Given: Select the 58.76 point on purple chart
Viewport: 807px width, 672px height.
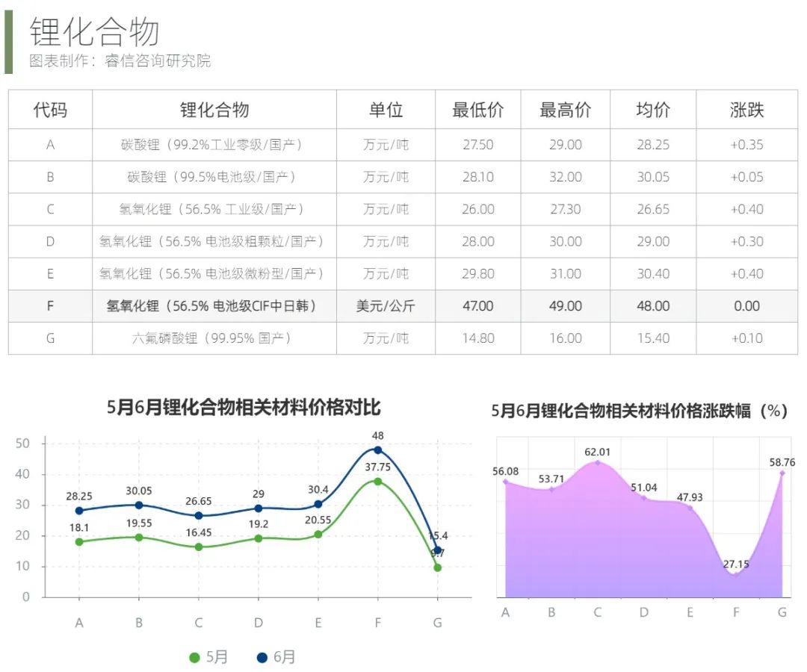Looking at the screenshot, I should click(x=782, y=473).
